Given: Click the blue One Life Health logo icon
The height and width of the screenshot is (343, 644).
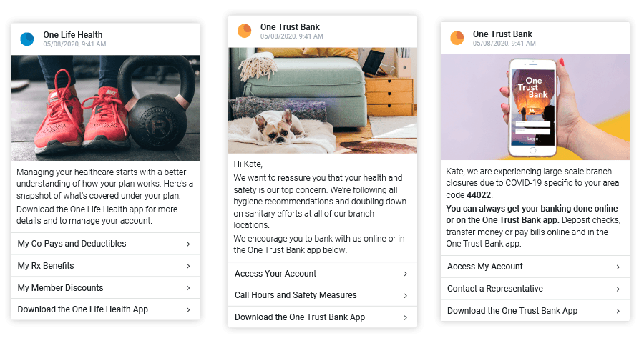Looking at the screenshot, I should (27, 39).
